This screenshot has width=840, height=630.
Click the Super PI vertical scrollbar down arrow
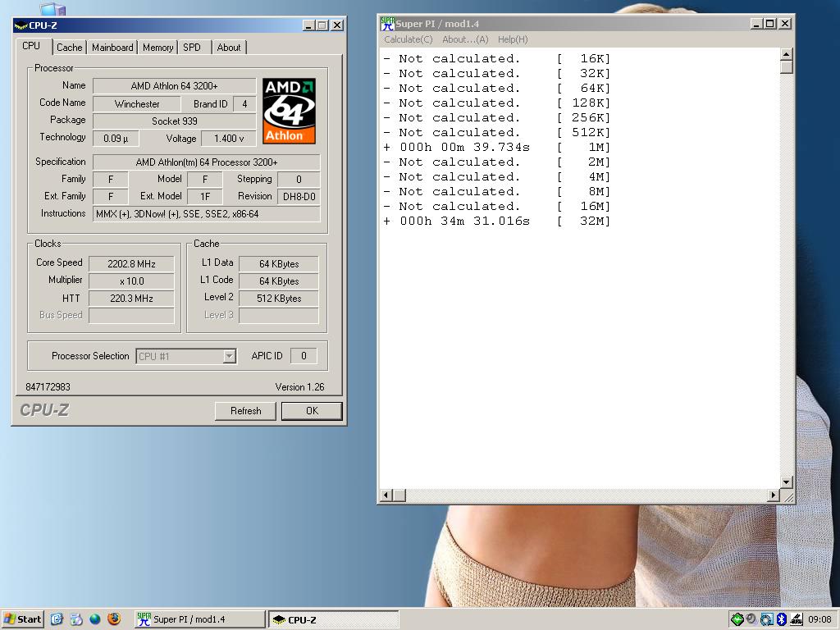click(786, 482)
